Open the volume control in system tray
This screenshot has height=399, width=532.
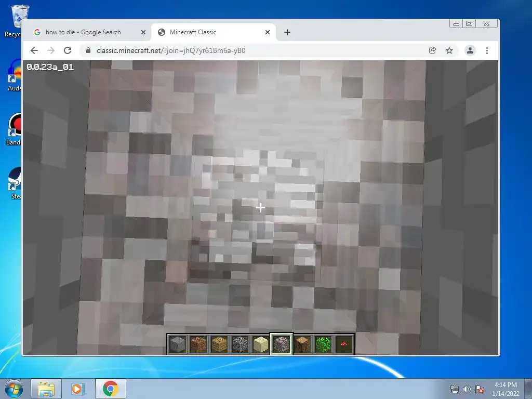467,389
